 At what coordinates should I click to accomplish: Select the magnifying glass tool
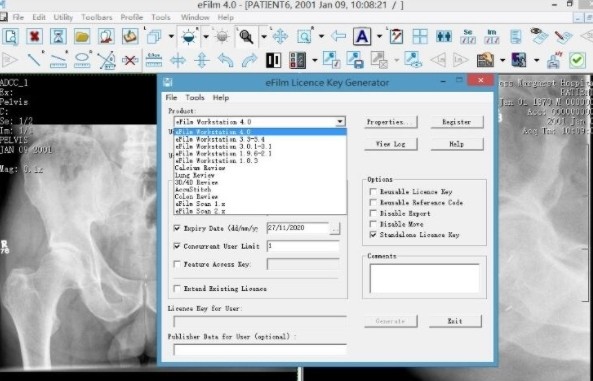[246, 37]
